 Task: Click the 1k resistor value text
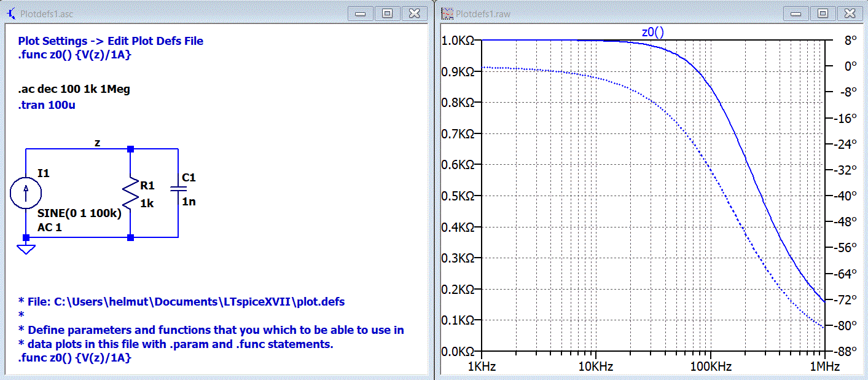147,203
